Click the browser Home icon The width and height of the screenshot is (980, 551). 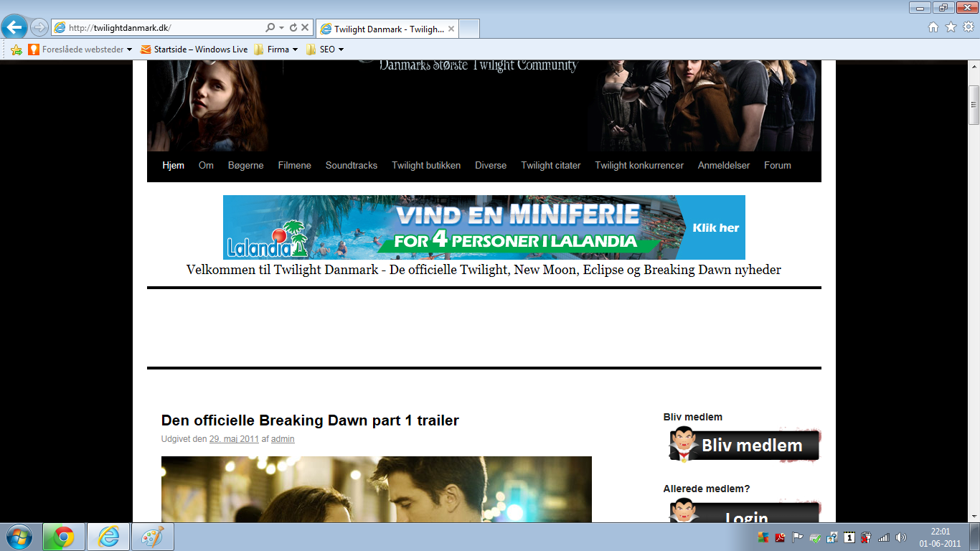[933, 27]
